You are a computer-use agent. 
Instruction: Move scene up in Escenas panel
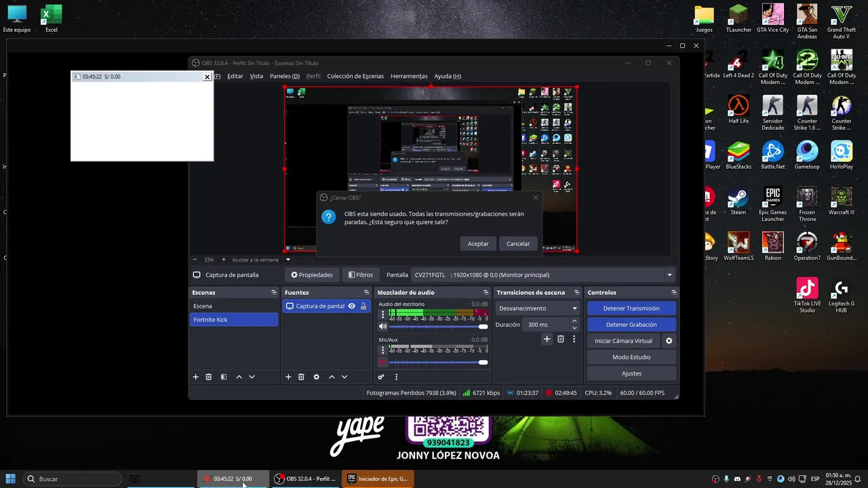click(239, 377)
